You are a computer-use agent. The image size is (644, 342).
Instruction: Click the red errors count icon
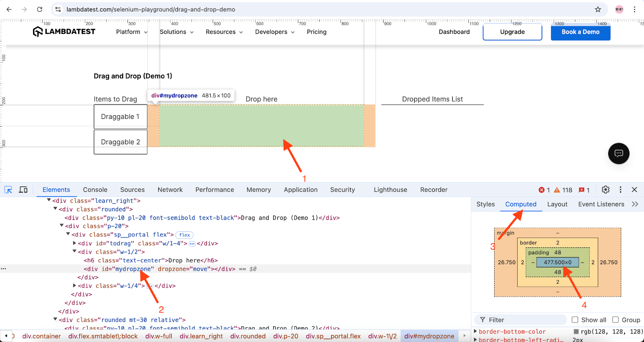(x=541, y=190)
